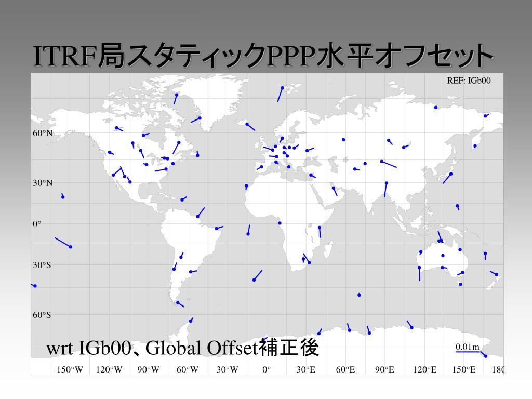Click the 30°N latitude label
The width and height of the screenshot is (532, 399).
(x=43, y=183)
